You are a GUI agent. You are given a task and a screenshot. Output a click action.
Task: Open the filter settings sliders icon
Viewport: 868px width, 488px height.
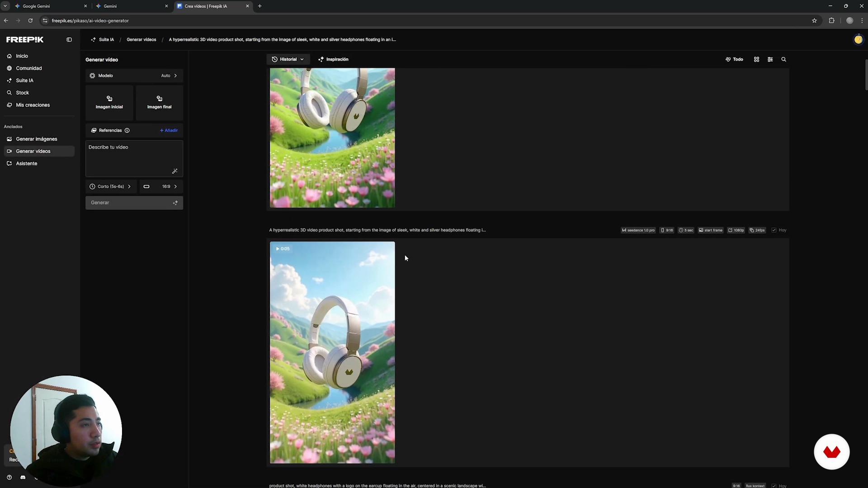click(x=770, y=60)
